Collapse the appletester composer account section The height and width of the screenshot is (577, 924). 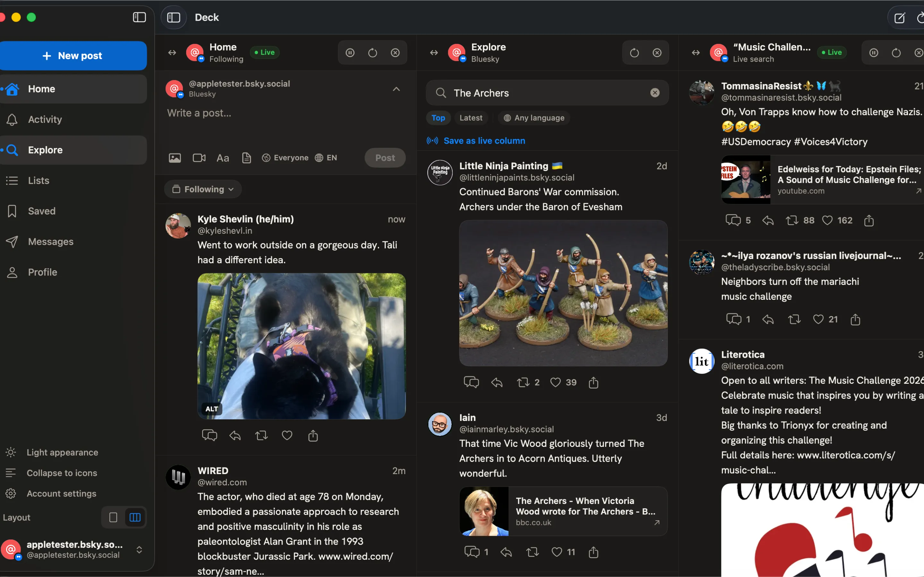pyautogui.click(x=396, y=89)
